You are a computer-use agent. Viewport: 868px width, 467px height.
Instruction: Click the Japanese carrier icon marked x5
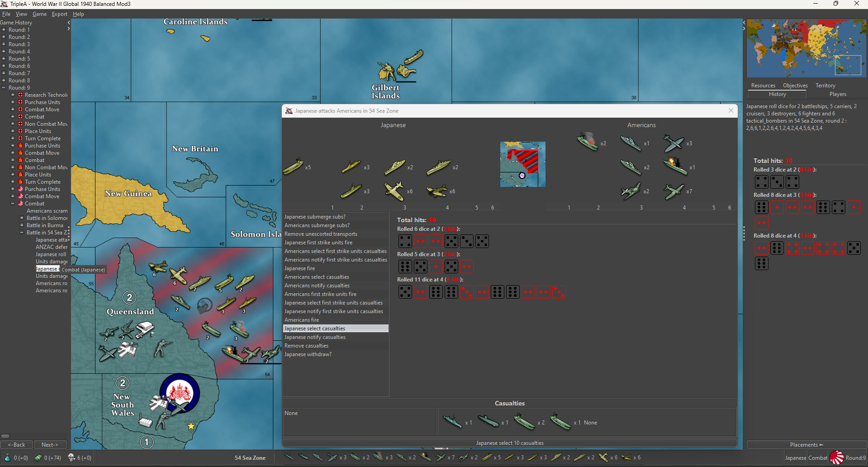pyautogui.click(x=293, y=167)
